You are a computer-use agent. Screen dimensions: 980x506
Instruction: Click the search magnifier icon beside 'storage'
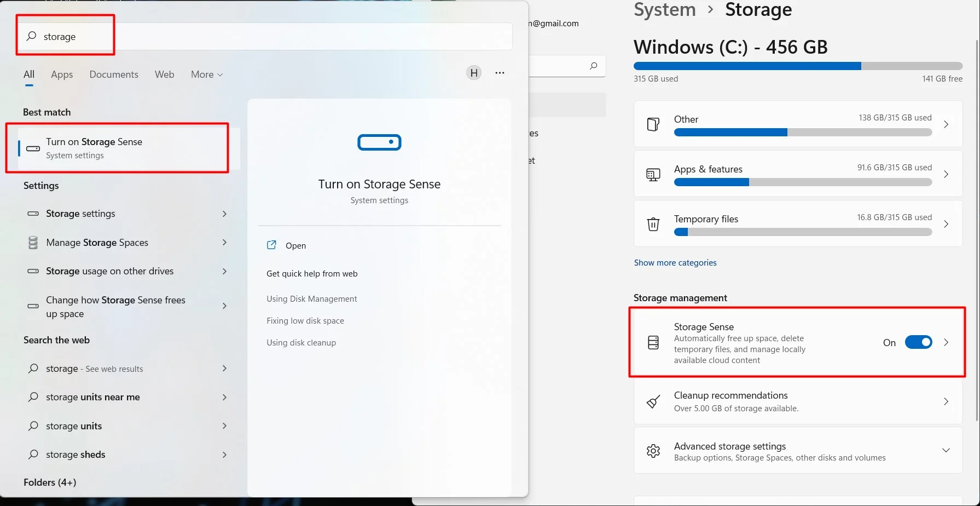(x=32, y=36)
